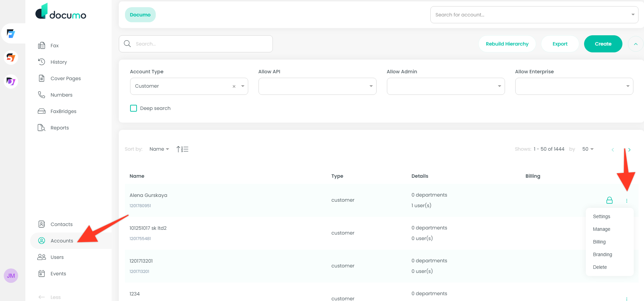Screen dimensions: 644x301
Task: Click the Documo breadcrumb pill
Action: (x=140, y=15)
